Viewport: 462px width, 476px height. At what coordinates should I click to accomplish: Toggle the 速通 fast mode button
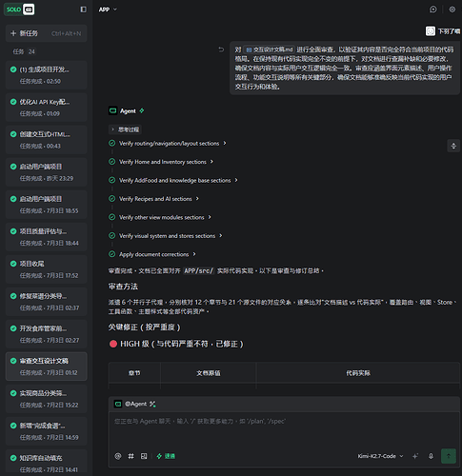pyautogui.click(x=166, y=456)
